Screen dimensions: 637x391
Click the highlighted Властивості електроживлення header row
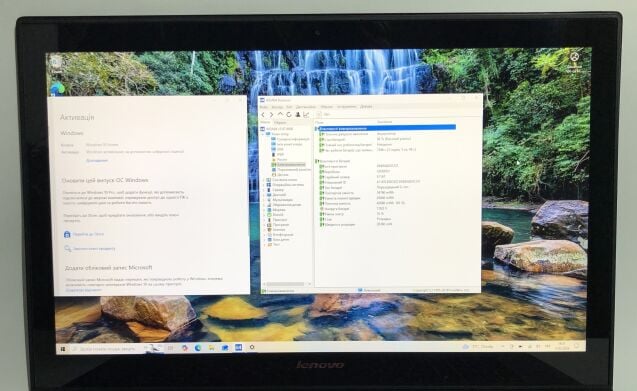click(386, 128)
